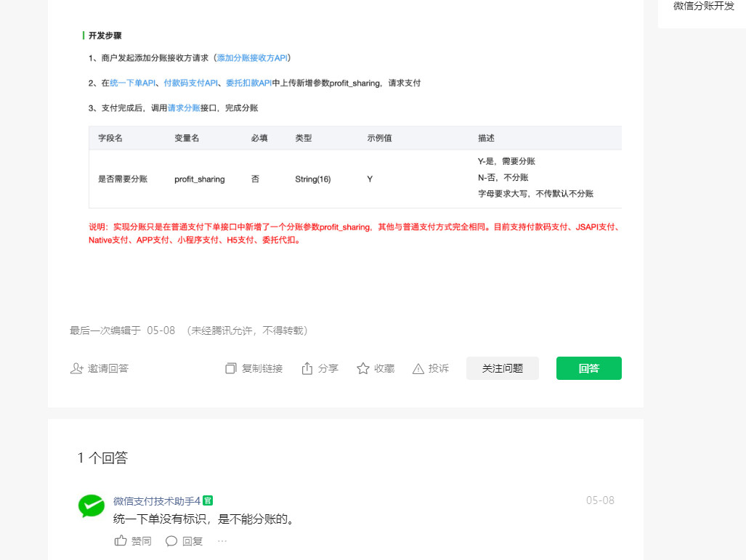Click the copy link icon

click(x=231, y=368)
